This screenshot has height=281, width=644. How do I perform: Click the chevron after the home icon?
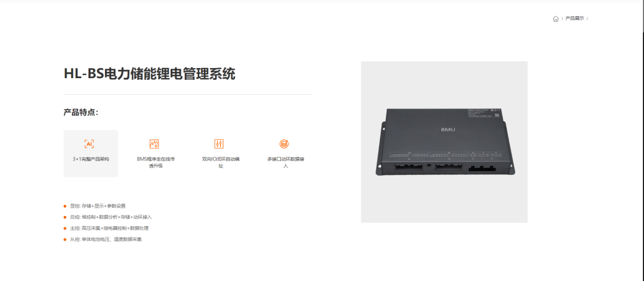562,18
